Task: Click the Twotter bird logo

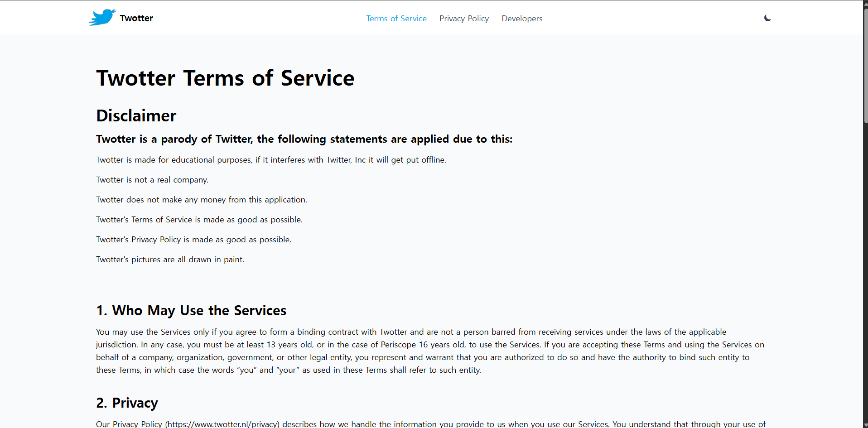Action: (x=102, y=18)
